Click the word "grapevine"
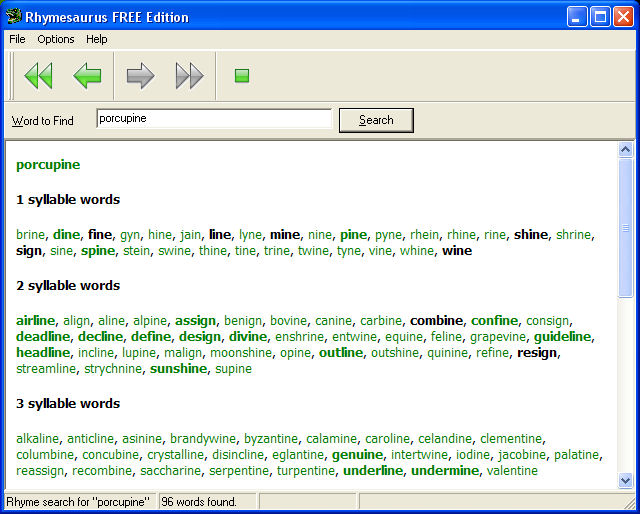640x514 pixels. point(498,337)
